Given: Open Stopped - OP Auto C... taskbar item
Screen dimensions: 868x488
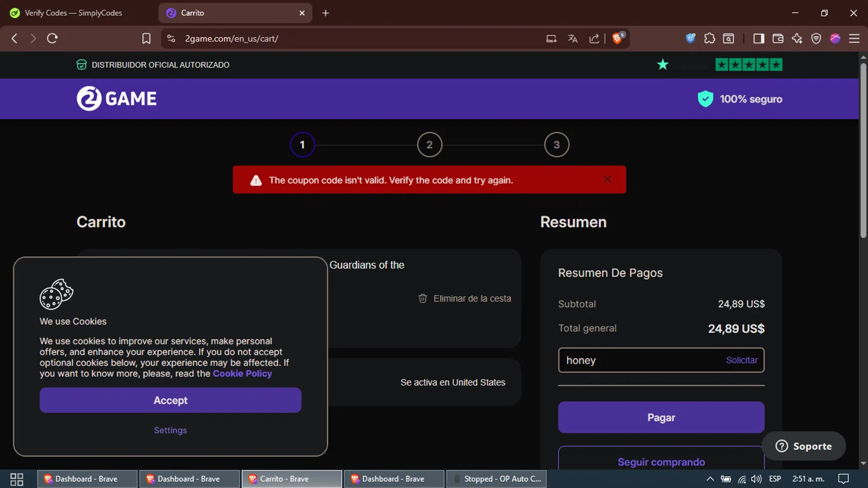Looking at the screenshot, I should (496, 479).
